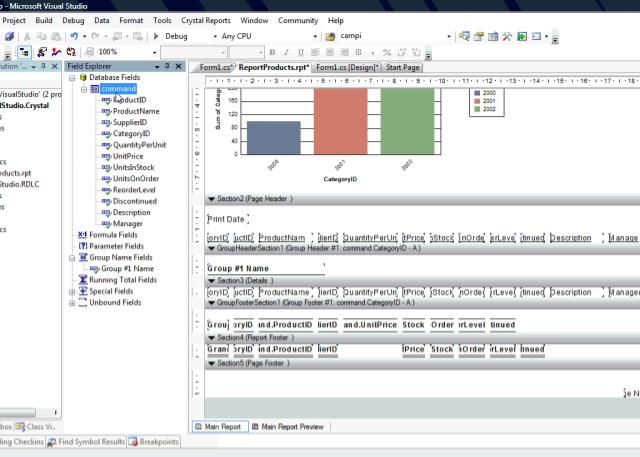Click the green 2002 legend swatch

click(477, 109)
